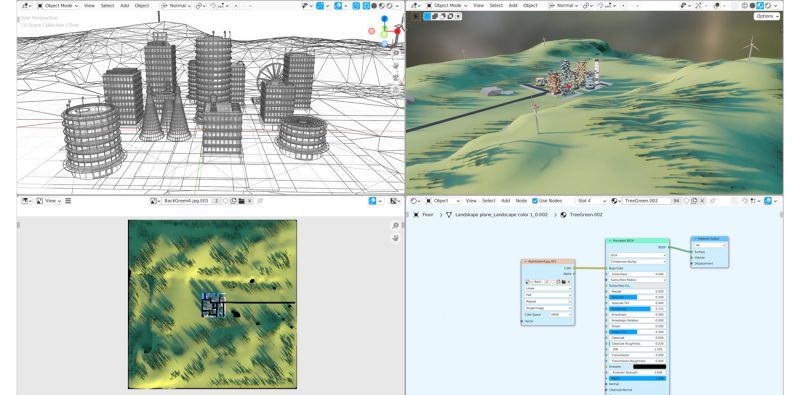Image resolution: width=800 pixels, height=395 pixels.
Task: Click the pan hand in the image editor
Action: pyautogui.click(x=395, y=238)
